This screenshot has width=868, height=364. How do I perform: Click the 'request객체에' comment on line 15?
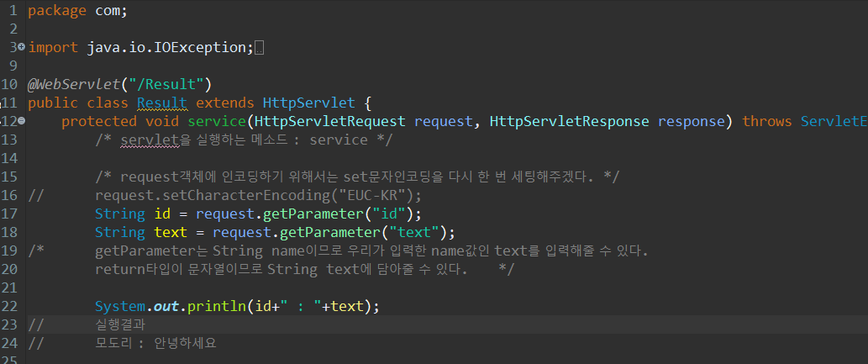[x=168, y=177]
